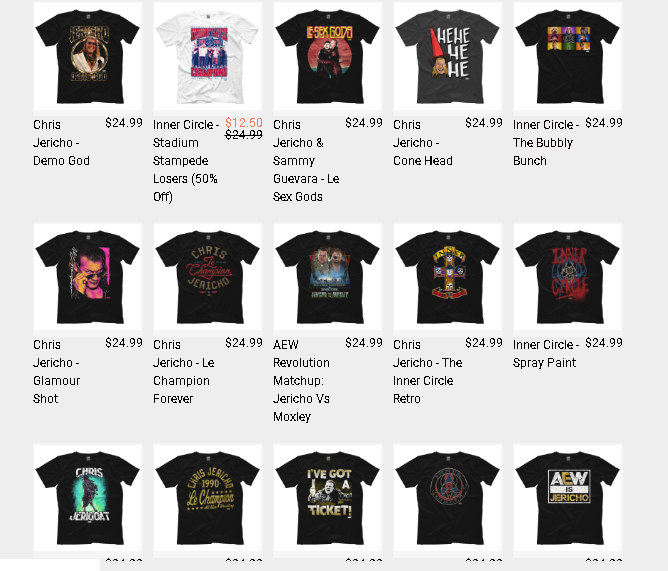
Task: Select the pink Glamour Shot shirt image
Action: click(x=87, y=277)
